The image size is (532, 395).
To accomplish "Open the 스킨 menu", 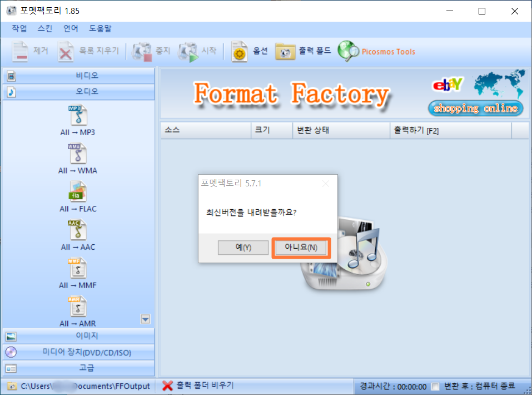I will click(x=45, y=28).
